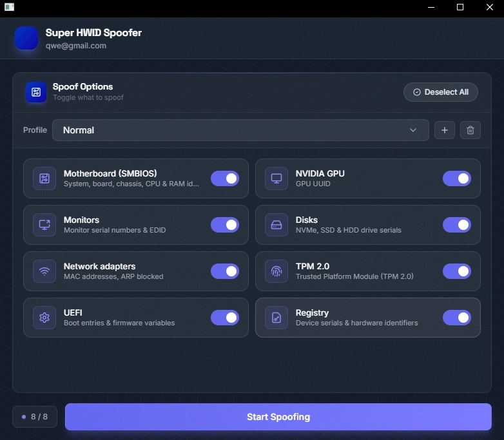Click the 8 / 8 selection counter
Image resolution: width=504 pixels, height=440 pixels.
tap(35, 417)
